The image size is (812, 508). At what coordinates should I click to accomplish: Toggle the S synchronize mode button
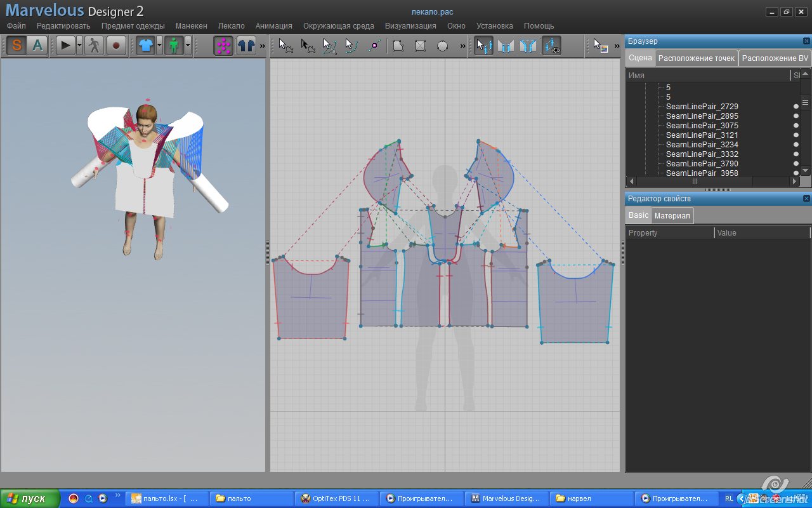coord(16,46)
